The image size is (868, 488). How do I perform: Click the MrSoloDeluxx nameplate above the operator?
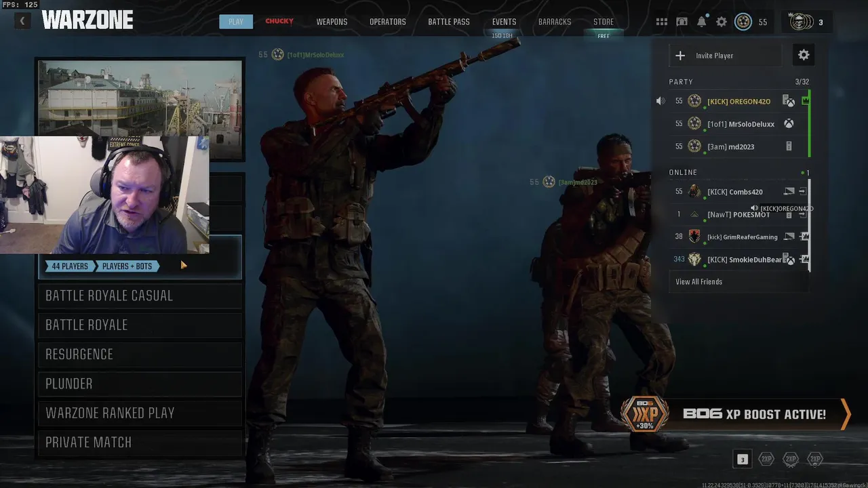pos(301,55)
